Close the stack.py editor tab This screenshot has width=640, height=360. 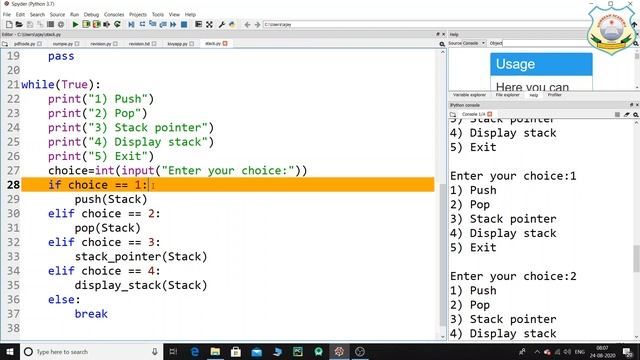(225, 43)
